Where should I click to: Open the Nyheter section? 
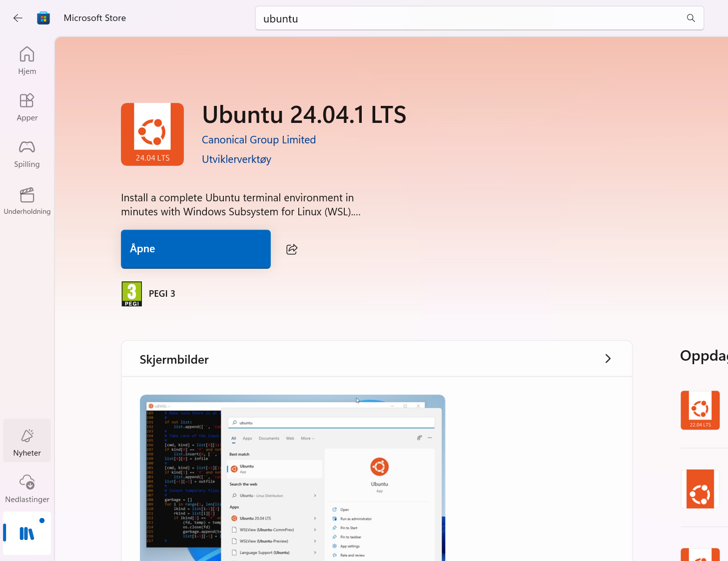point(27,441)
